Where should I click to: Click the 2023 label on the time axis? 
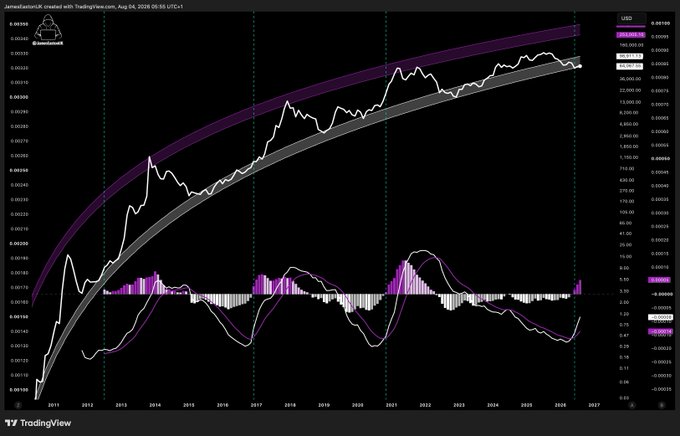click(x=459, y=405)
